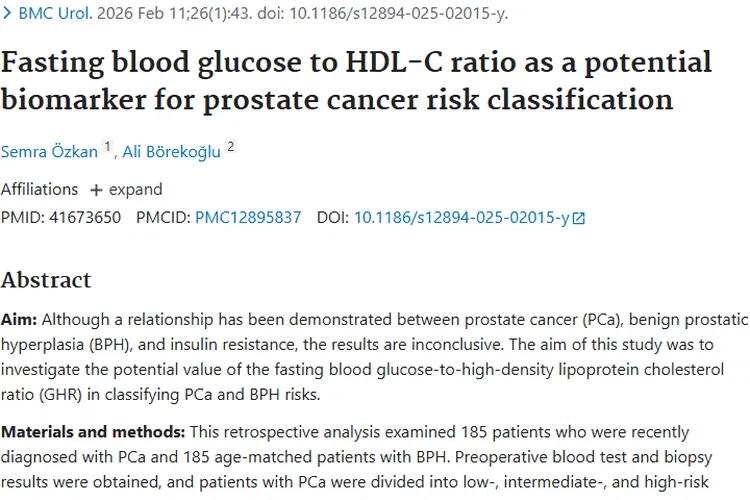Screen dimensions: 750x500
Task: Click affiliation superscript 2 after Börekoğlu
Action: [231, 146]
